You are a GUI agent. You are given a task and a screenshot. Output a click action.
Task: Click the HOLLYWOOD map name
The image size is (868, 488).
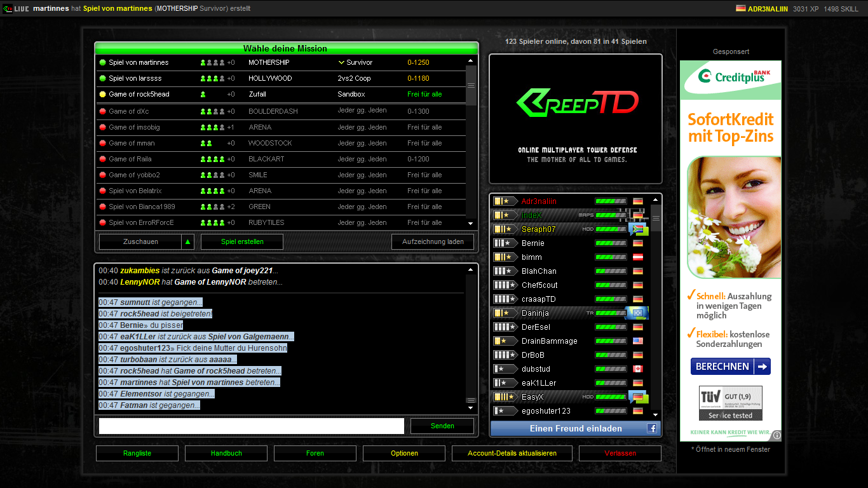pos(270,78)
